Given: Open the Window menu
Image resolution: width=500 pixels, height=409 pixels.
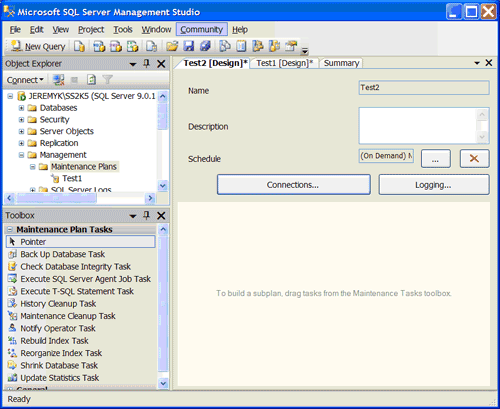Looking at the screenshot, I should click(156, 30).
